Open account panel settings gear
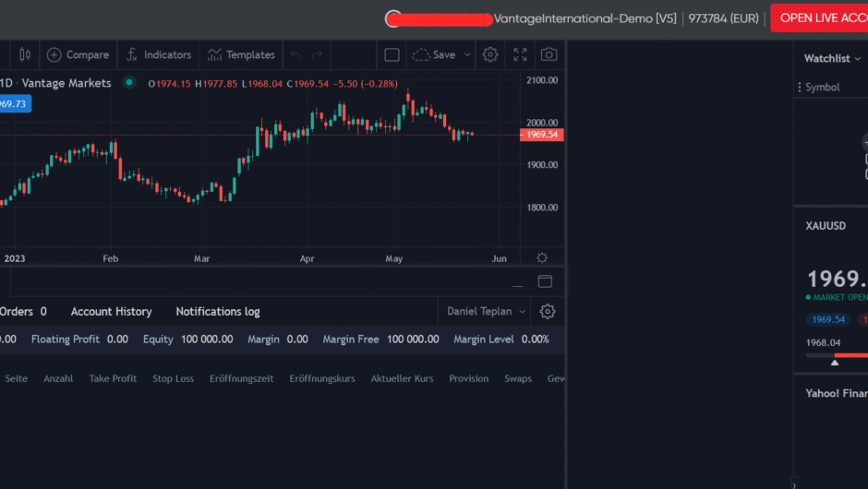The height and width of the screenshot is (489, 868). pos(548,312)
